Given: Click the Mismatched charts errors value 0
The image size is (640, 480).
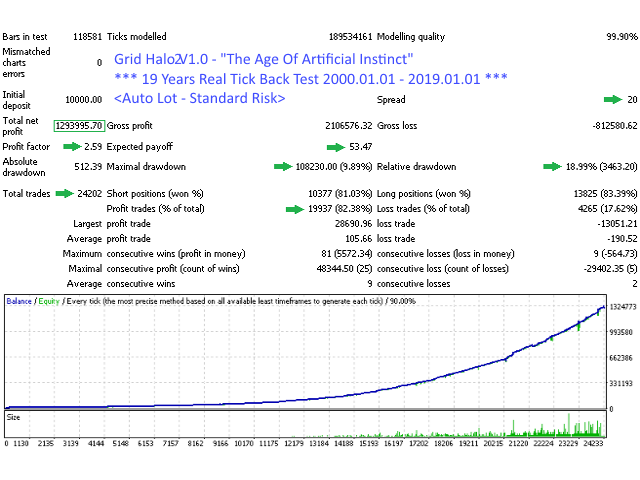Looking at the screenshot, I should click(x=99, y=62).
